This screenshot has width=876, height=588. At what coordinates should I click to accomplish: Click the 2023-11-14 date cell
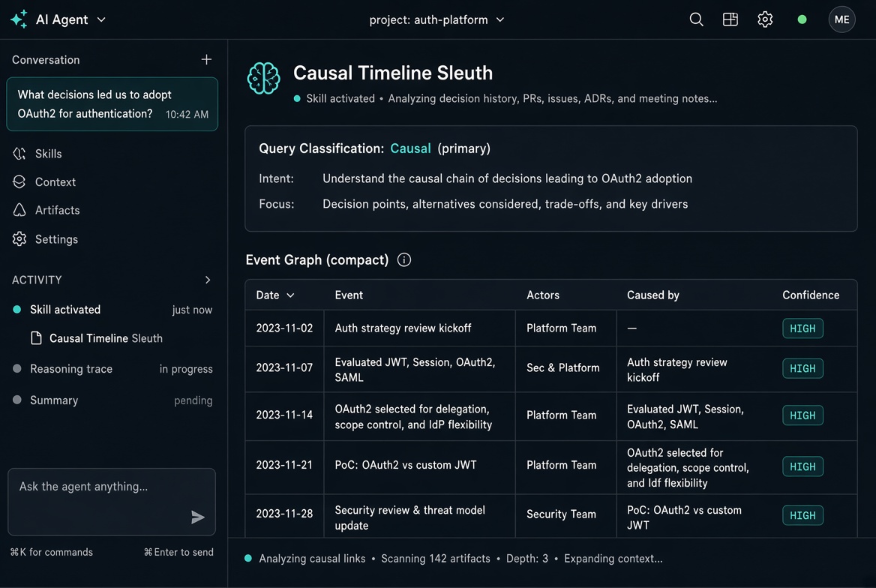[x=284, y=415]
